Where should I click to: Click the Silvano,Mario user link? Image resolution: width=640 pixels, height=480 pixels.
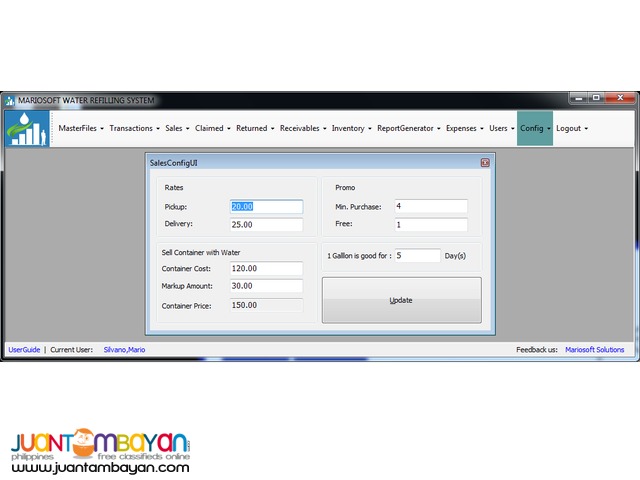[x=124, y=350]
